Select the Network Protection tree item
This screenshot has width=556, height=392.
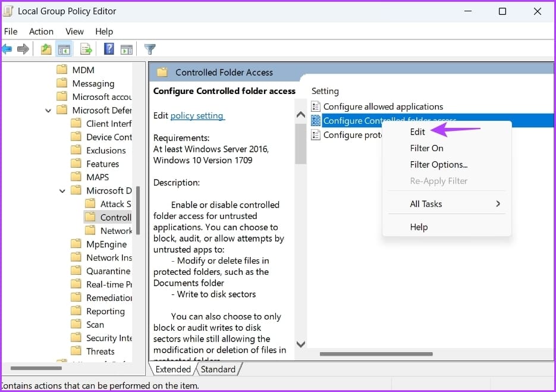coord(116,231)
